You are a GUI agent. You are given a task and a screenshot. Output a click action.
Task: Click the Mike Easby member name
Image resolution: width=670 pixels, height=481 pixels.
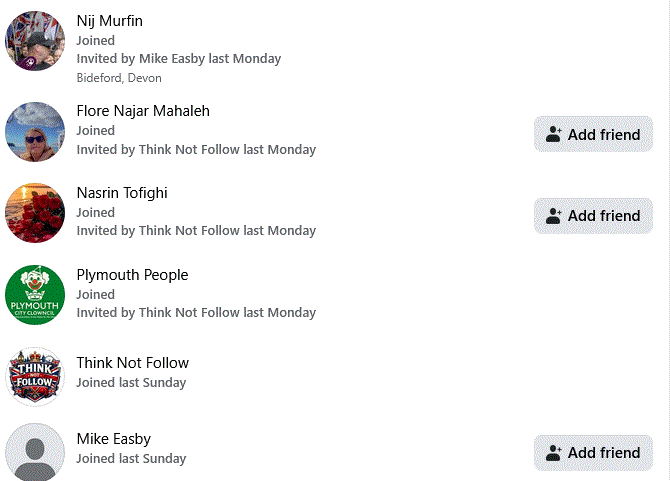[x=114, y=439]
